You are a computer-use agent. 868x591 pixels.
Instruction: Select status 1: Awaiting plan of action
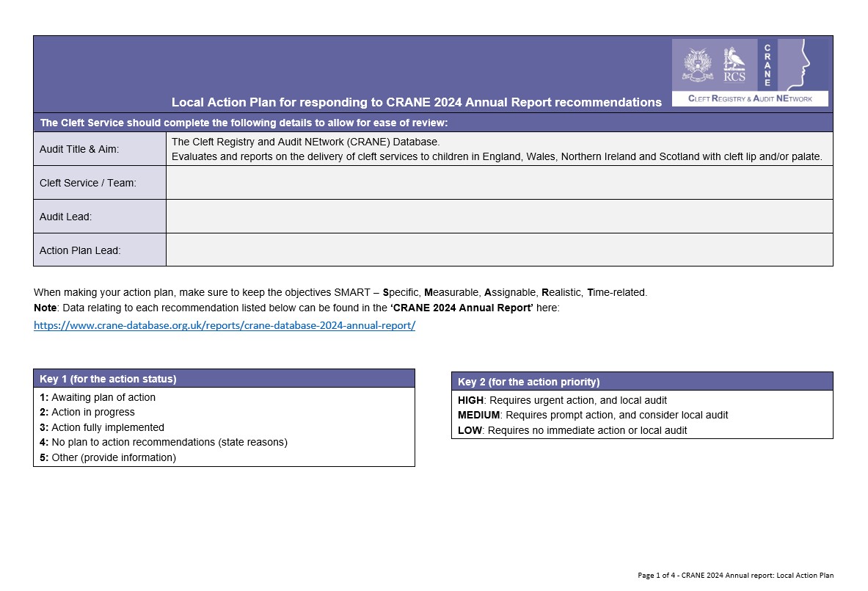[98, 397]
